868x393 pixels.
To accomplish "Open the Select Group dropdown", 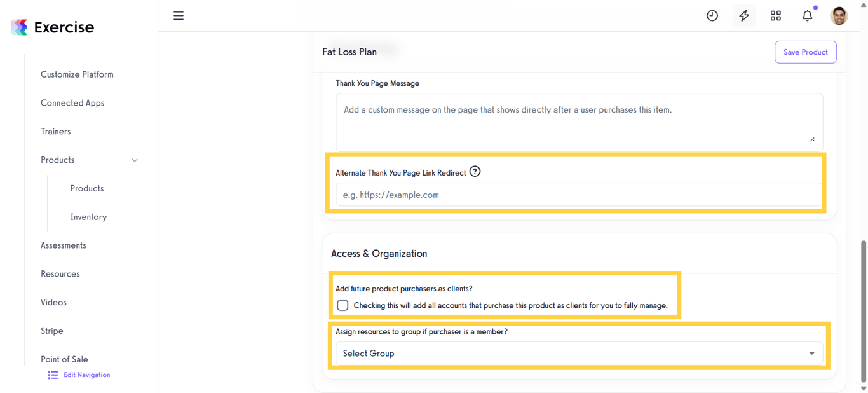I will click(x=578, y=353).
